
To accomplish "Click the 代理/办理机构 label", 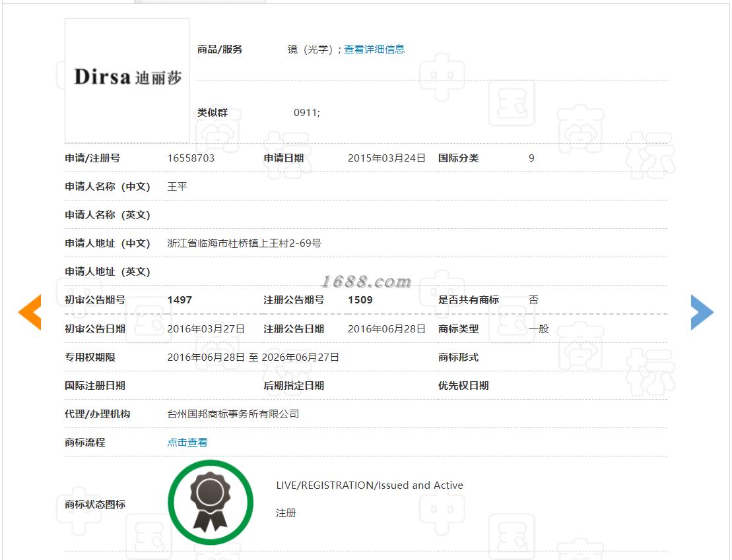I will (x=98, y=414).
